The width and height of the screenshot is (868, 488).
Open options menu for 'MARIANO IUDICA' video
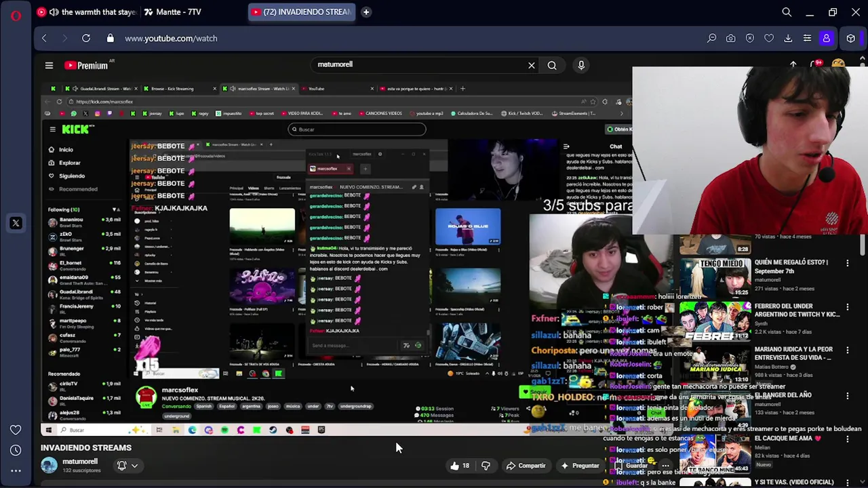(x=847, y=350)
